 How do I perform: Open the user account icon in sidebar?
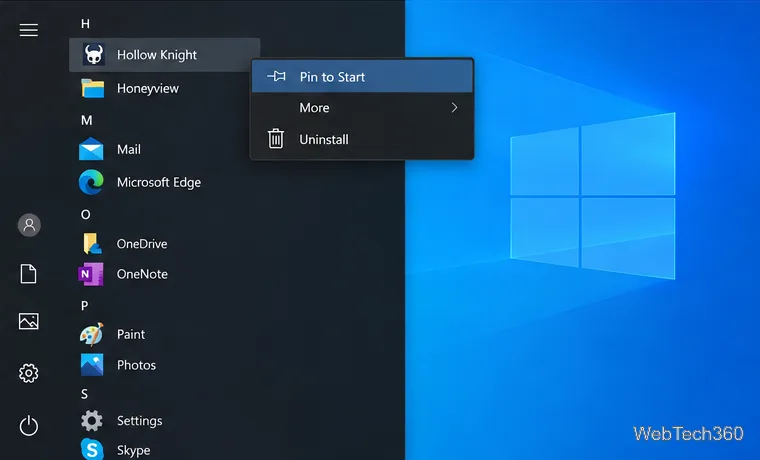[29, 225]
